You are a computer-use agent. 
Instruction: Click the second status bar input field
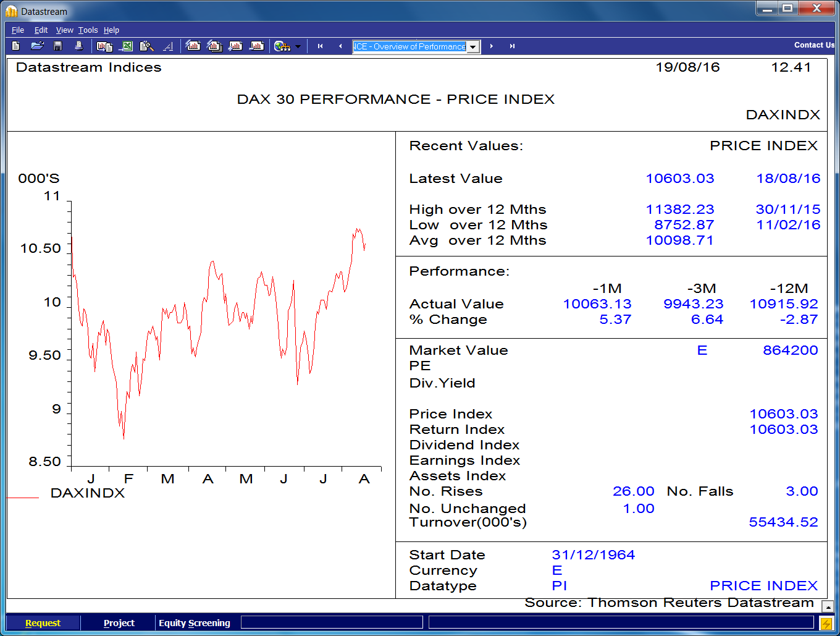621,622
